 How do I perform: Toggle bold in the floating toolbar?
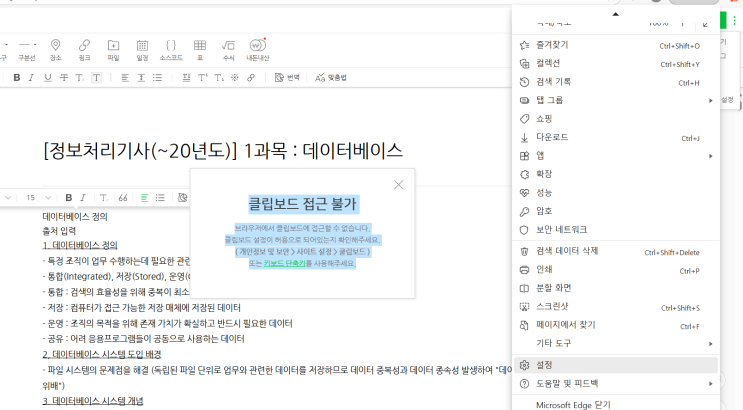pyautogui.click(x=69, y=198)
